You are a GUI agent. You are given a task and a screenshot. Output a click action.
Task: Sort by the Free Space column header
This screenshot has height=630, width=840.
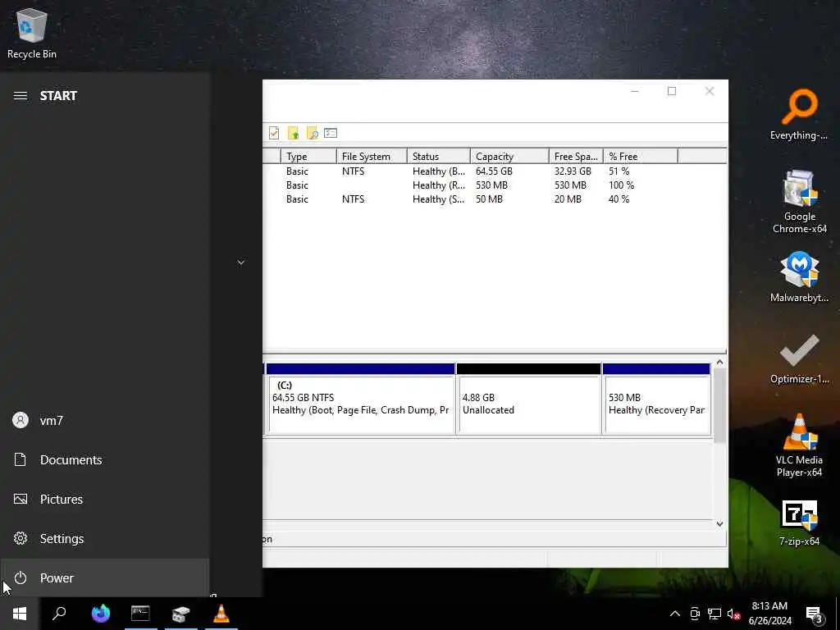[x=576, y=157]
